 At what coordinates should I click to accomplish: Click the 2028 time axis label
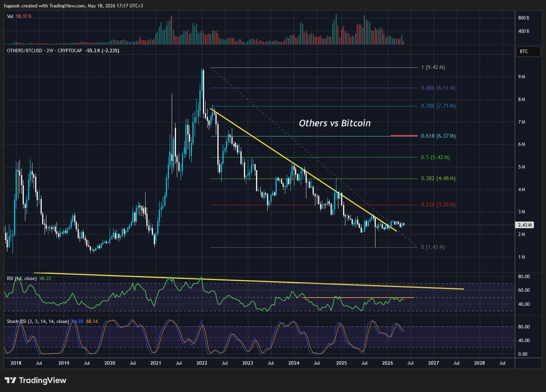click(x=480, y=364)
